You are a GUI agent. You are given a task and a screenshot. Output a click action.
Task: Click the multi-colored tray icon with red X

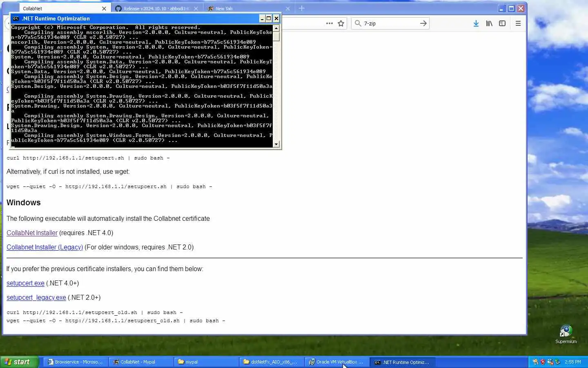tap(550, 362)
